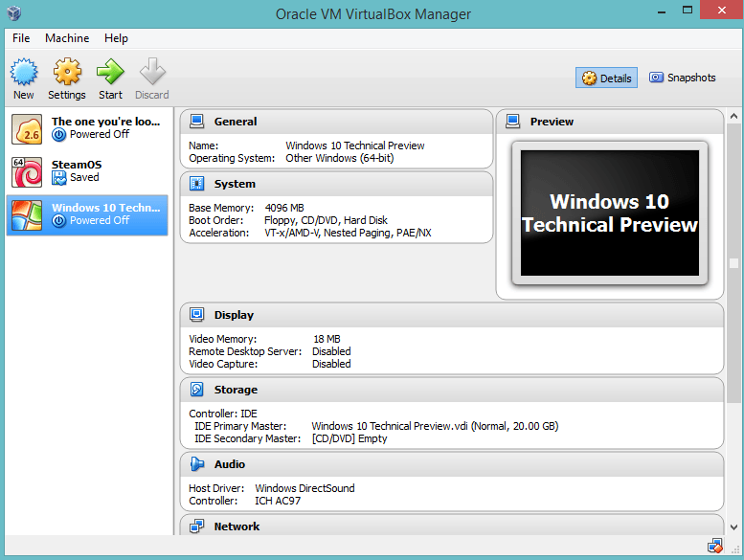Select "The one you're loo..." virtual machine
The image size is (744, 560).
coord(87,129)
